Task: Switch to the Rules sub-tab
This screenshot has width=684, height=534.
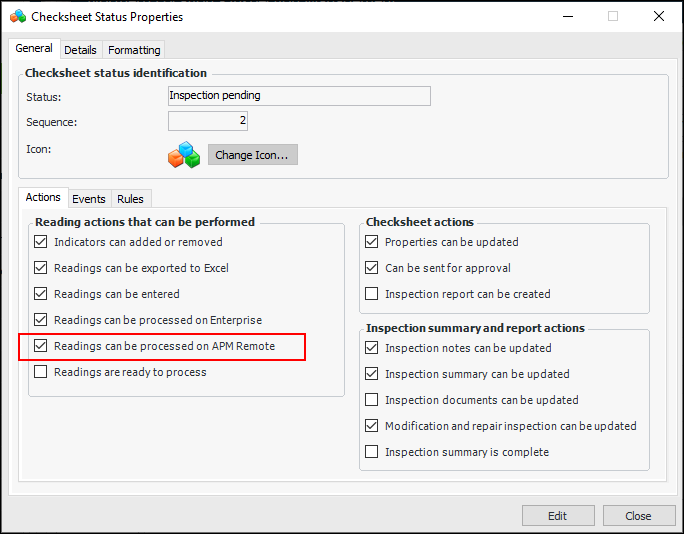Action: pos(130,199)
